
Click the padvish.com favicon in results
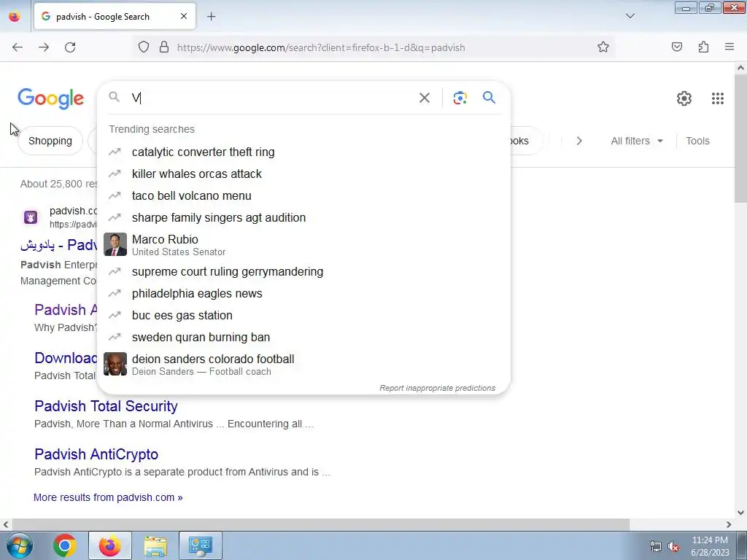[31, 217]
